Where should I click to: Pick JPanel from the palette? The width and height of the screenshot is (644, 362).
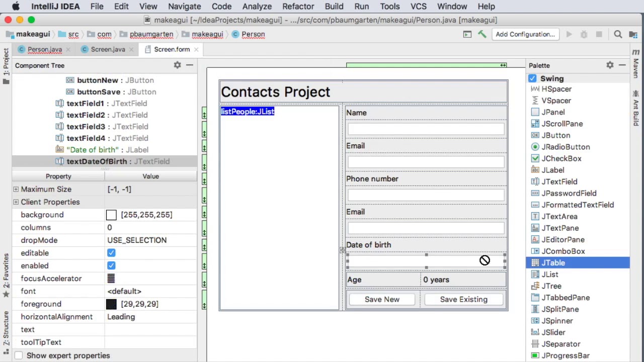point(553,112)
